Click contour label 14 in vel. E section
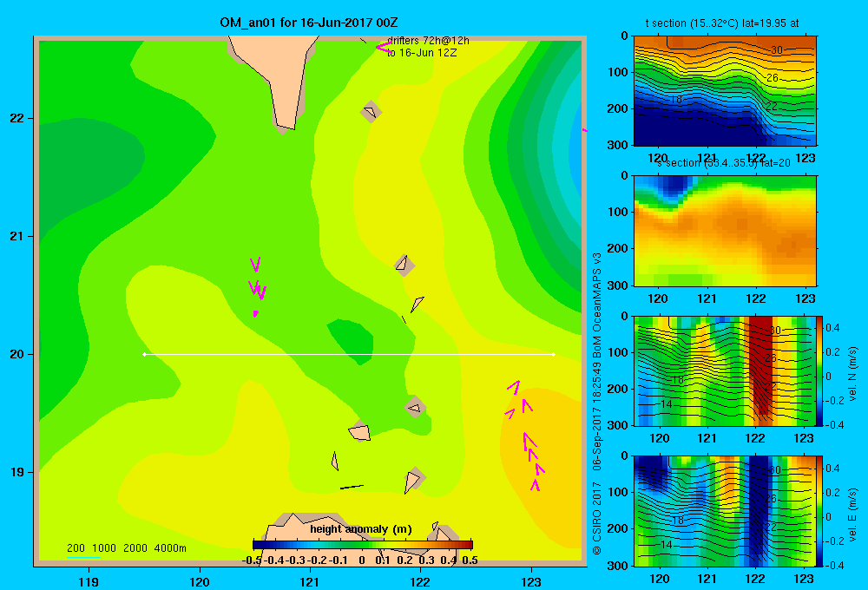 point(667,545)
